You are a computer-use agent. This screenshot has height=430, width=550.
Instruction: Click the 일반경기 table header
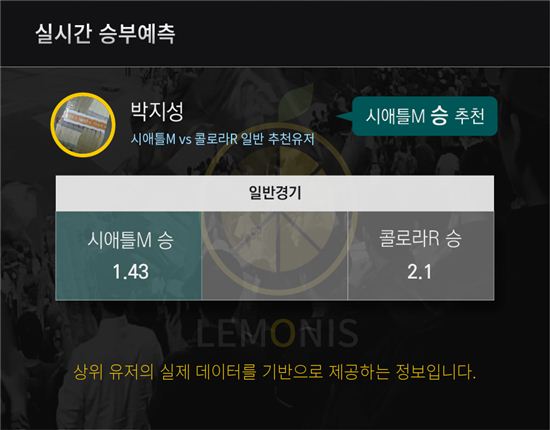click(x=275, y=193)
